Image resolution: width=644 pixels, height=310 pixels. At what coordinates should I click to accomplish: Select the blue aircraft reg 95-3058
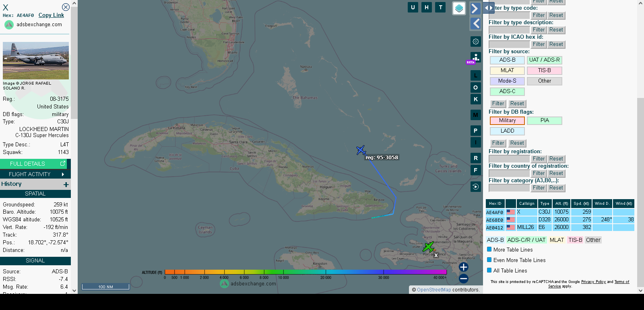[361, 150]
